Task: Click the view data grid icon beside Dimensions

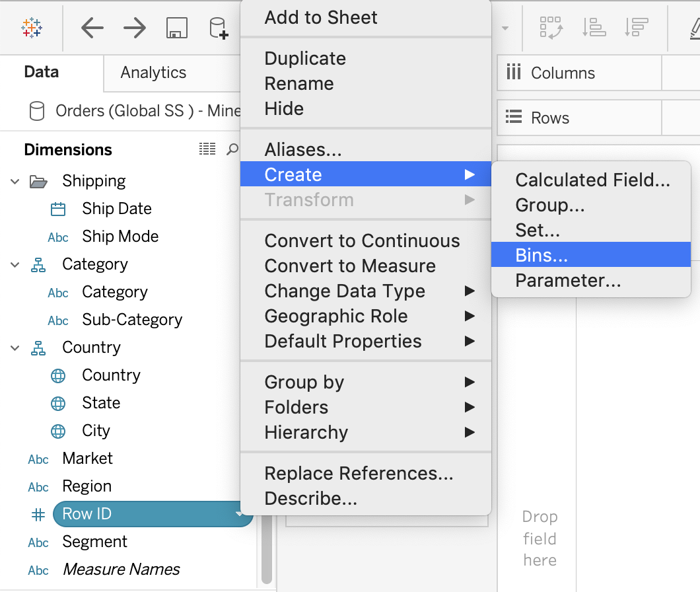Action: [207, 149]
